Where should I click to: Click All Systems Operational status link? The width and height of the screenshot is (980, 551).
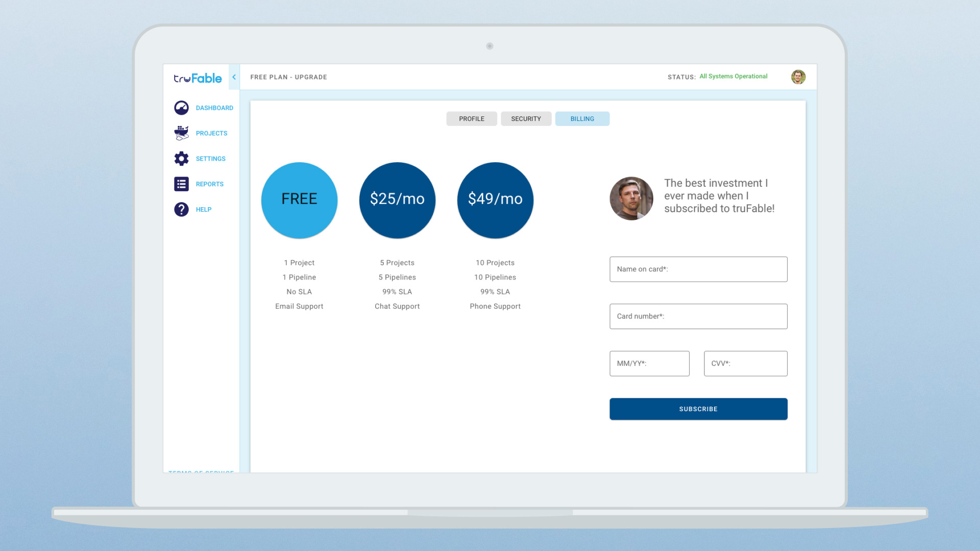point(733,77)
